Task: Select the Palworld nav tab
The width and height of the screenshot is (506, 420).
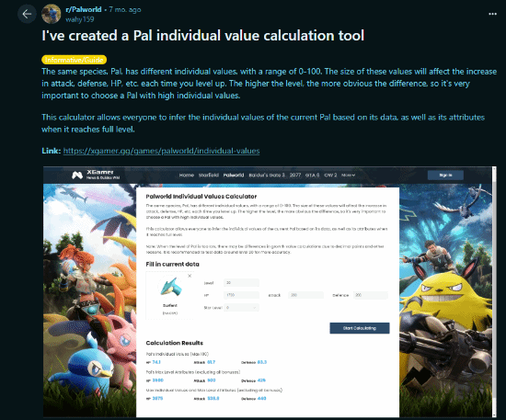Action: click(234, 175)
